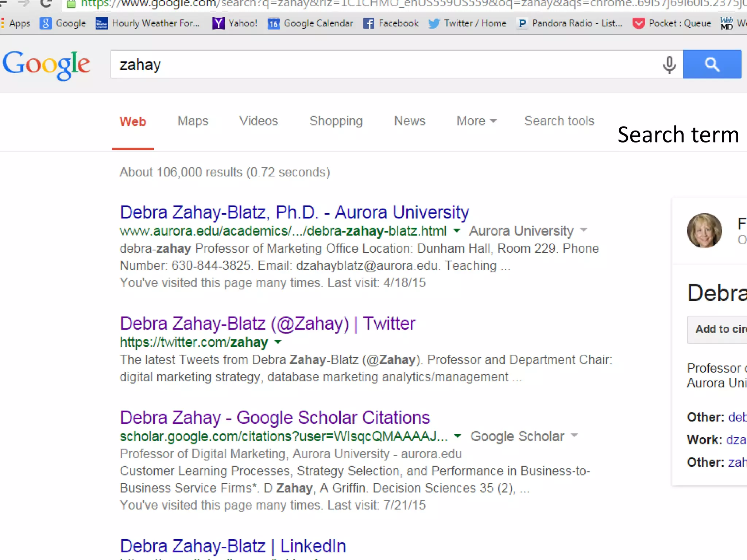Switch to the Maps tab

click(x=193, y=121)
